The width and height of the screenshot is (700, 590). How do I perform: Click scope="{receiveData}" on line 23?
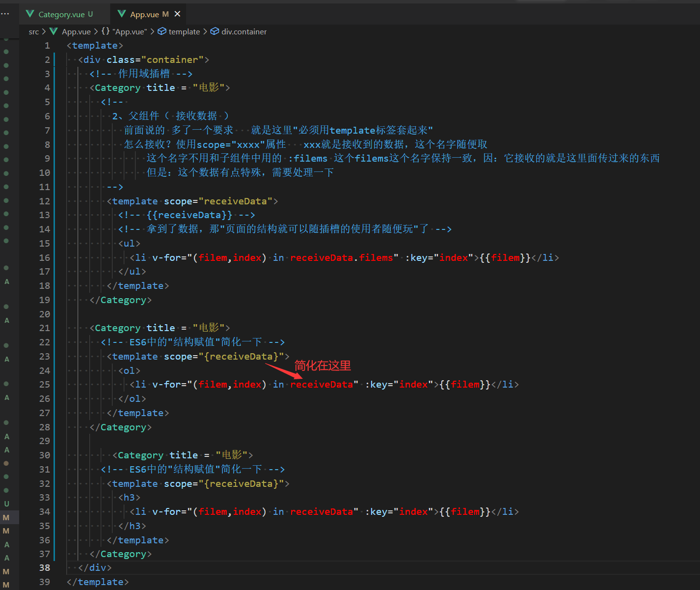click(x=224, y=357)
